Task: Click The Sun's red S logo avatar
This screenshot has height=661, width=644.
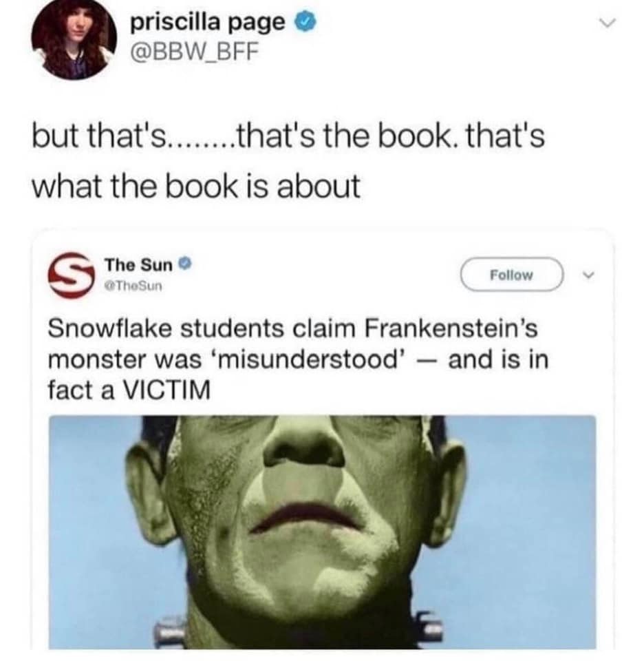Action: (x=71, y=275)
